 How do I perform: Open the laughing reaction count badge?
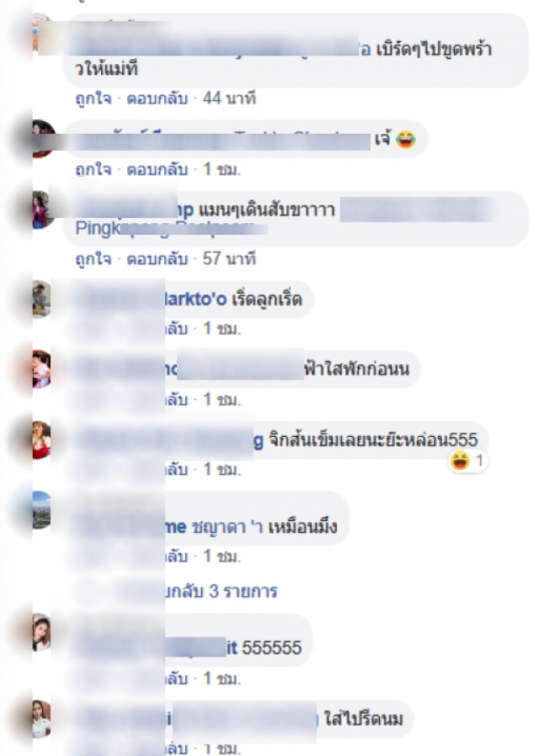467,461
